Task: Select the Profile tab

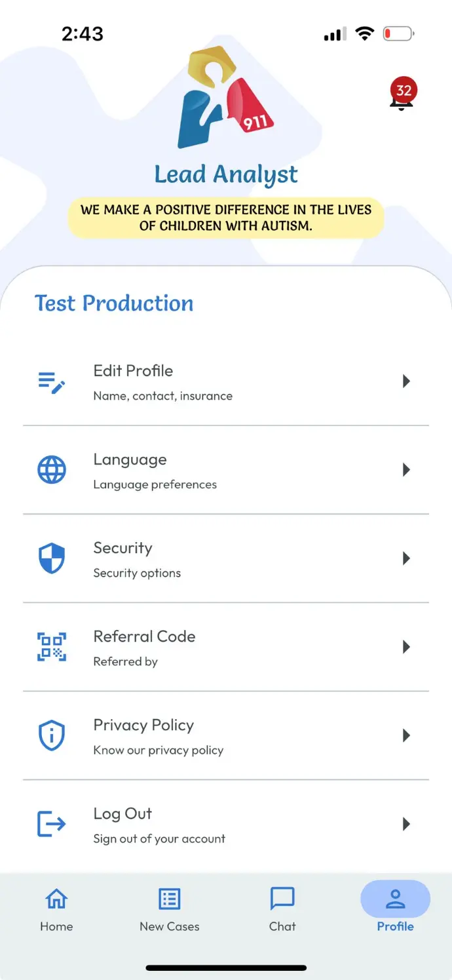Action: (x=395, y=909)
